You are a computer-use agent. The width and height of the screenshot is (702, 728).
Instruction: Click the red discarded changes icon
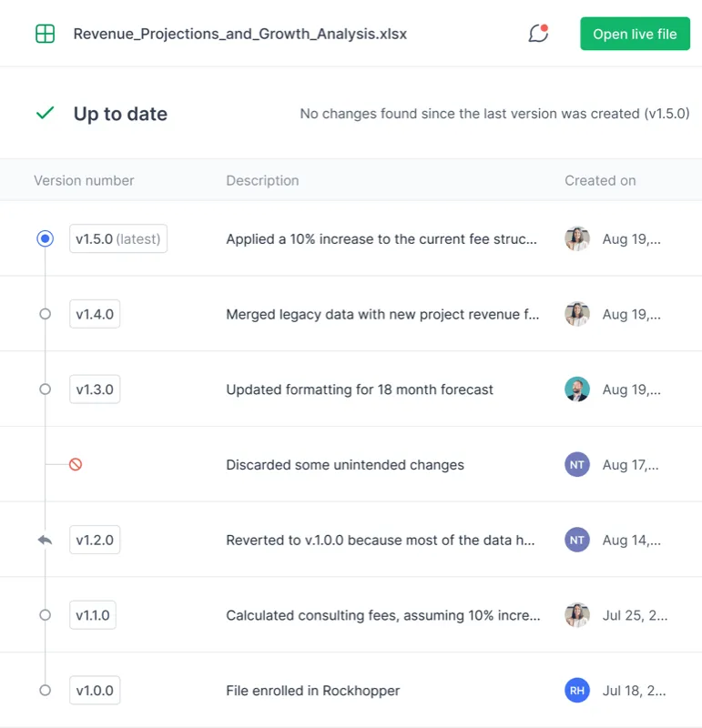pyautogui.click(x=76, y=465)
